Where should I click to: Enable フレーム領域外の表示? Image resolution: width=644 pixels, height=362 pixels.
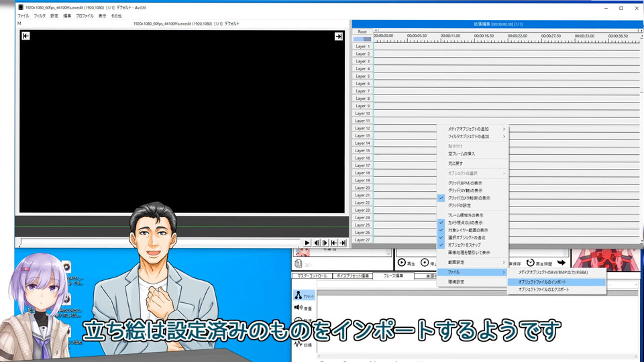click(472, 215)
